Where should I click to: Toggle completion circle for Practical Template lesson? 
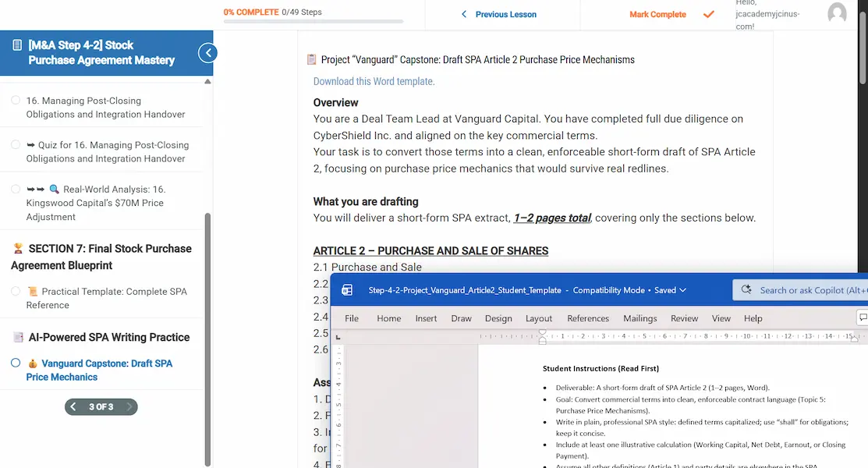coord(16,292)
